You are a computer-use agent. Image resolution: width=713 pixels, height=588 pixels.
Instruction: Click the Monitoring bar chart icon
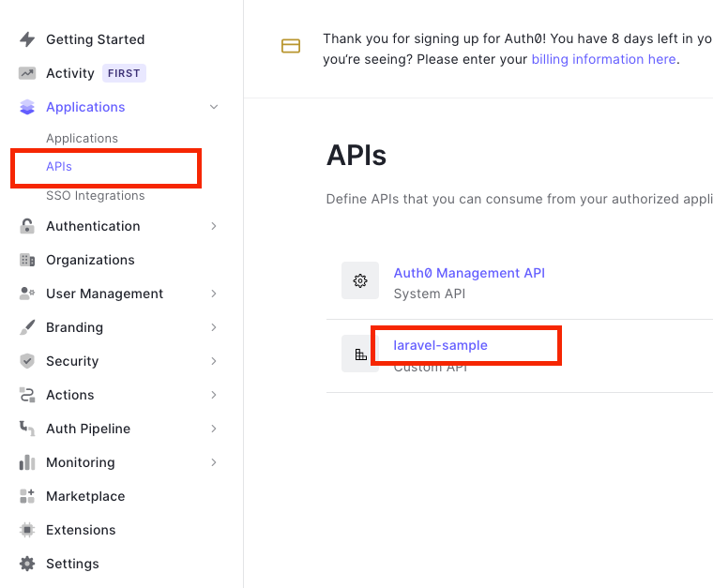pos(27,462)
